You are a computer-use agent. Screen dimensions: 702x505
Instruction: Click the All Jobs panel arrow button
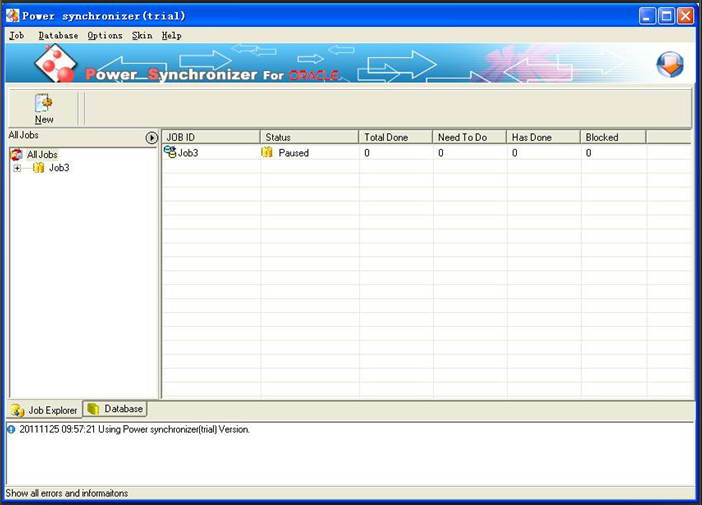point(152,138)
